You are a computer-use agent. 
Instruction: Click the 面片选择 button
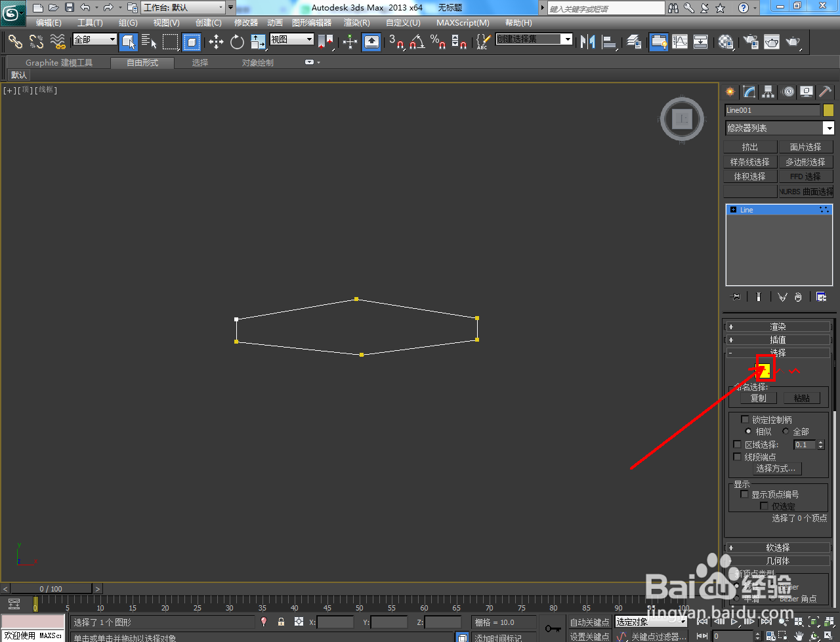point(805,148)
